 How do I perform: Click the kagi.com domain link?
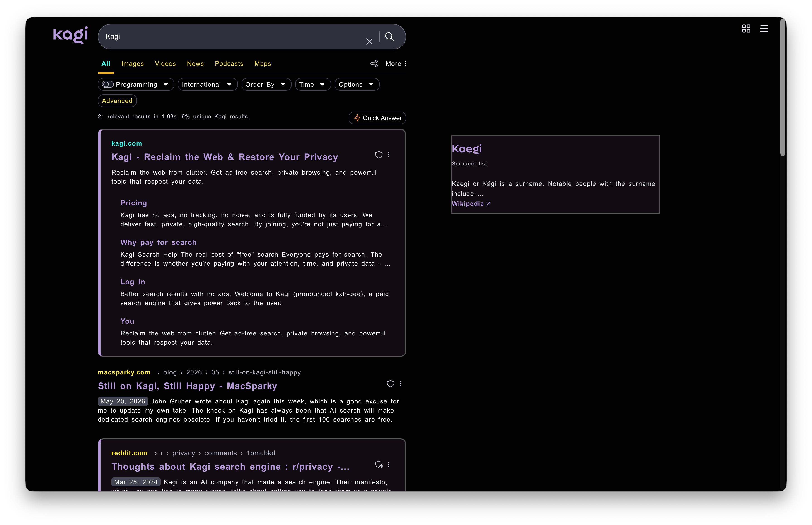coord(126,143)
